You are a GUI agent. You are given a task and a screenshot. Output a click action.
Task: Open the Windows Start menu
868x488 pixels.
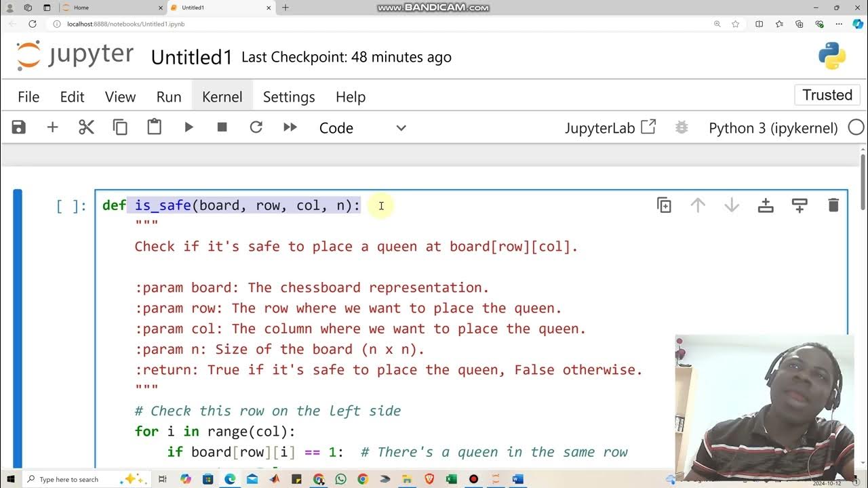click(x=11, y=479)
